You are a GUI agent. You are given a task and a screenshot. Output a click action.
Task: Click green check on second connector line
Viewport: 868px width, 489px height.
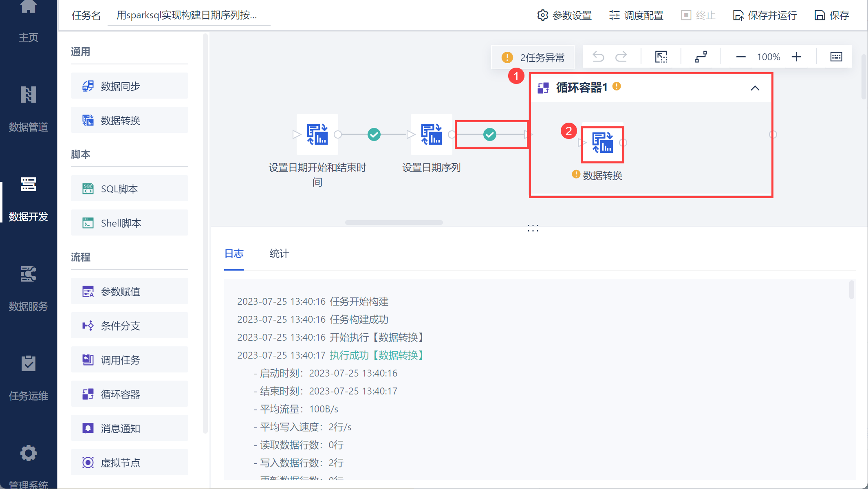[x=489, y=134]
